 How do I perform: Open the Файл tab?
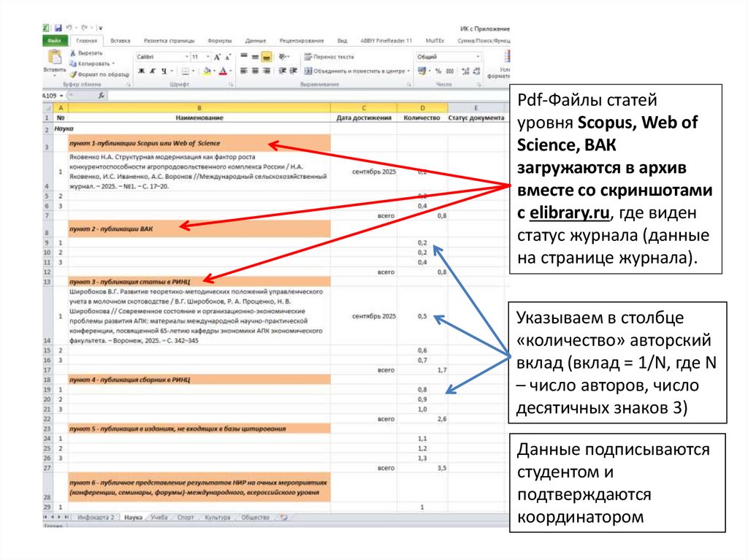coord(55,41)
